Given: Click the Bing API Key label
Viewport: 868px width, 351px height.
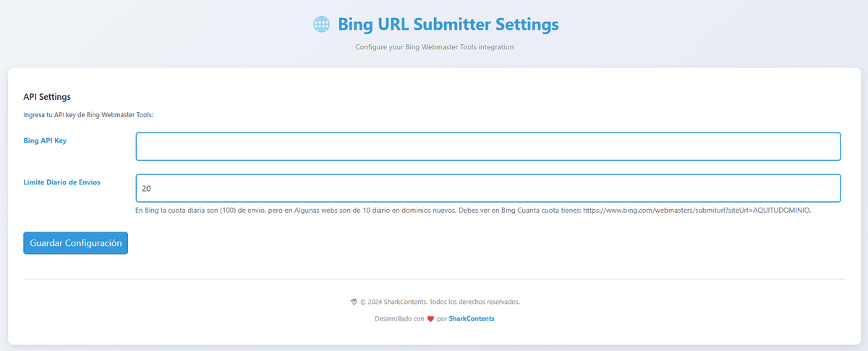Looking at the screenshot, I should tap(45, 140).
